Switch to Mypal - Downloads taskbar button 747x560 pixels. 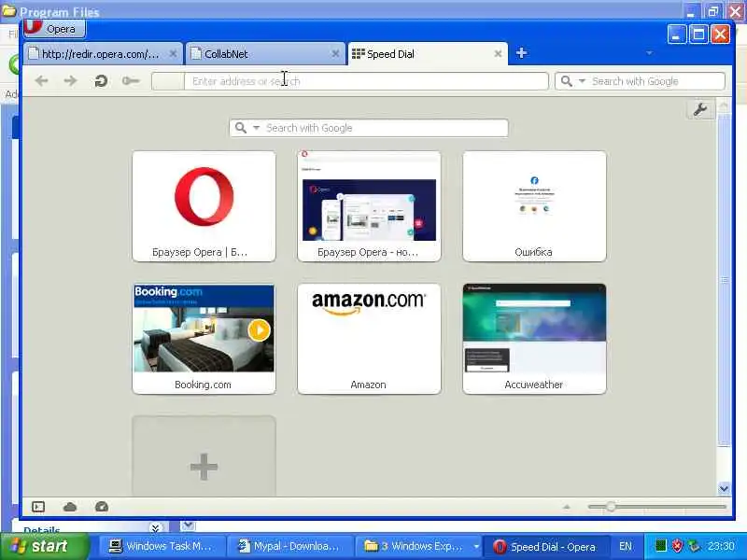(x=289, y=546)
